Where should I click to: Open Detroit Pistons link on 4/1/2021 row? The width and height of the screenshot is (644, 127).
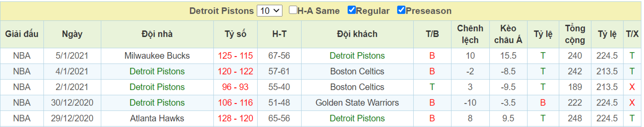coord(157,72)
